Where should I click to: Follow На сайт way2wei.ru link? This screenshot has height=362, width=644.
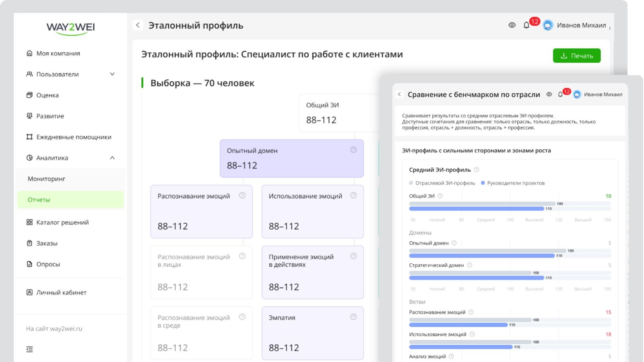54,329
